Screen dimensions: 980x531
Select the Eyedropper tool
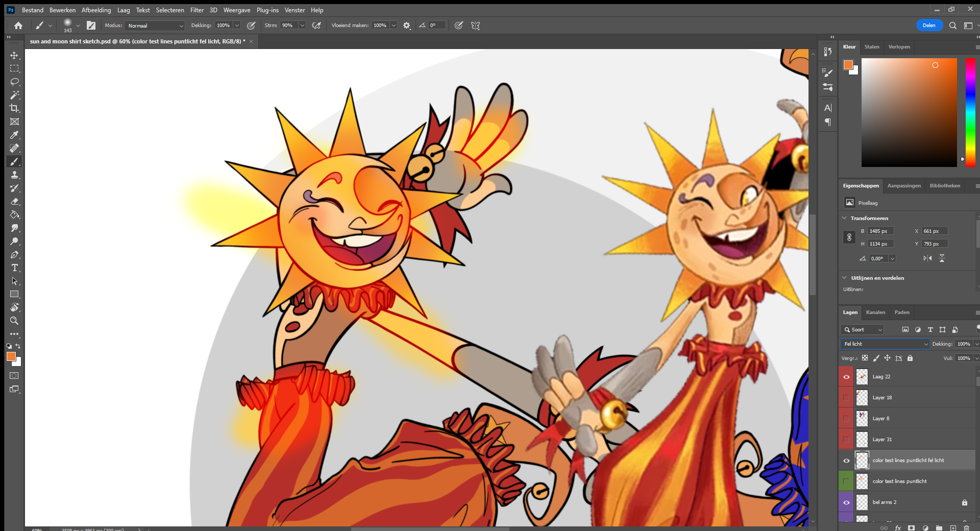[14, 135]
